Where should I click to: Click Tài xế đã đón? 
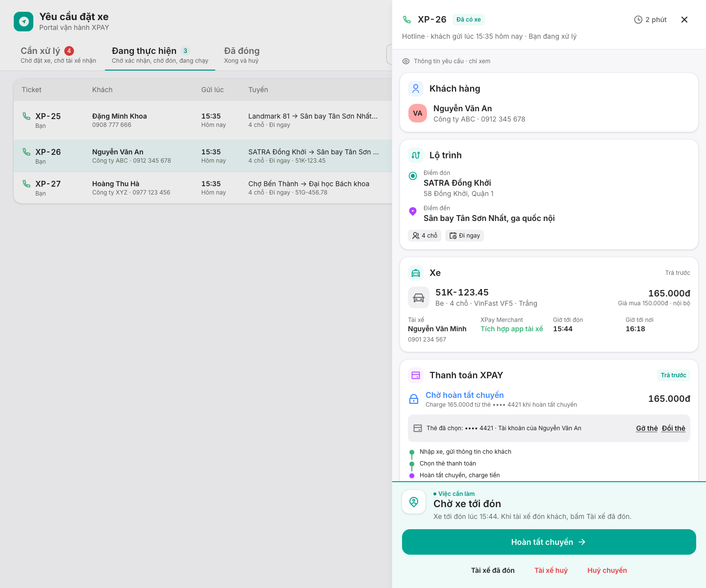click(x=493, y=570)
